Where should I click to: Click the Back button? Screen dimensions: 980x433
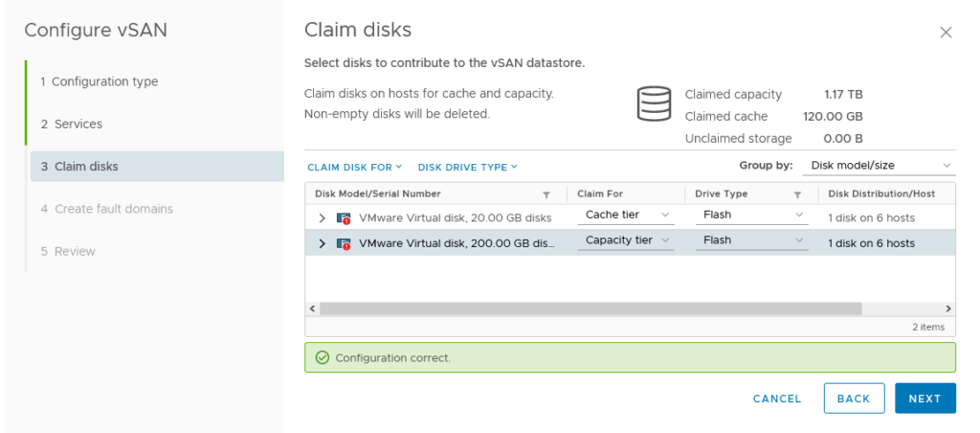click(x=854, y=399)
